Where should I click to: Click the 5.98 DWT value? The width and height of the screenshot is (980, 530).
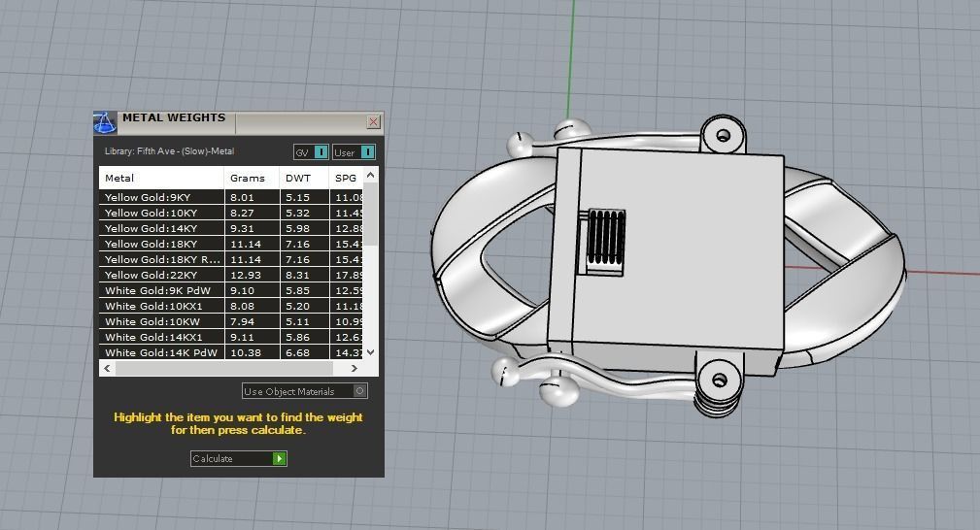[x=297, y=228]
